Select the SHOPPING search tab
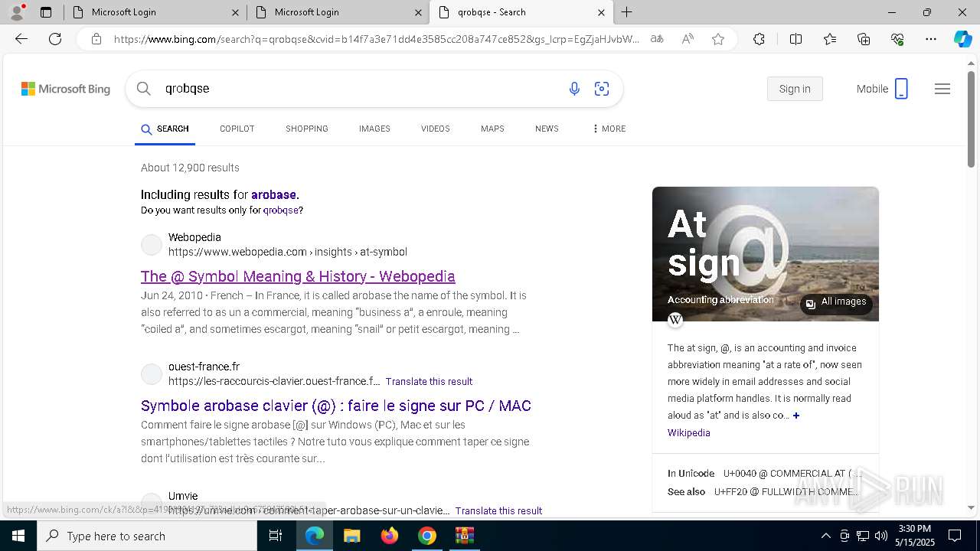The image size is (980, 551). (307, 129)
